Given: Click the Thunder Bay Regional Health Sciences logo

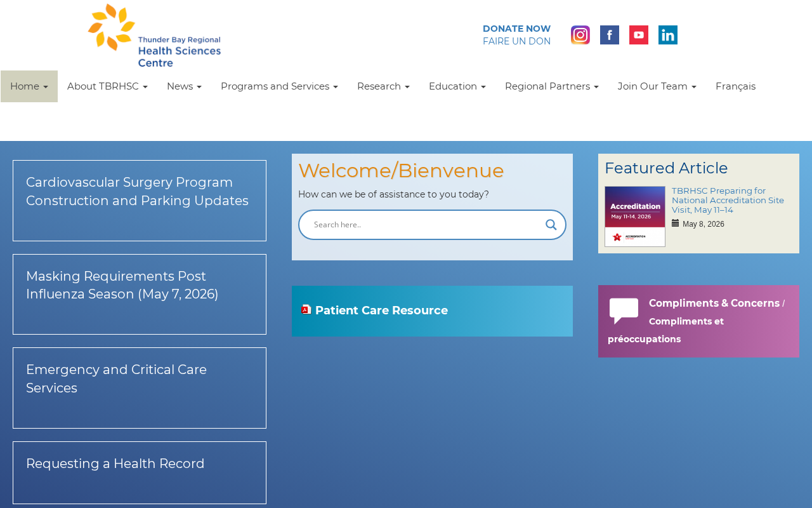Looking at the screenshot, I should tap(154, 36).
